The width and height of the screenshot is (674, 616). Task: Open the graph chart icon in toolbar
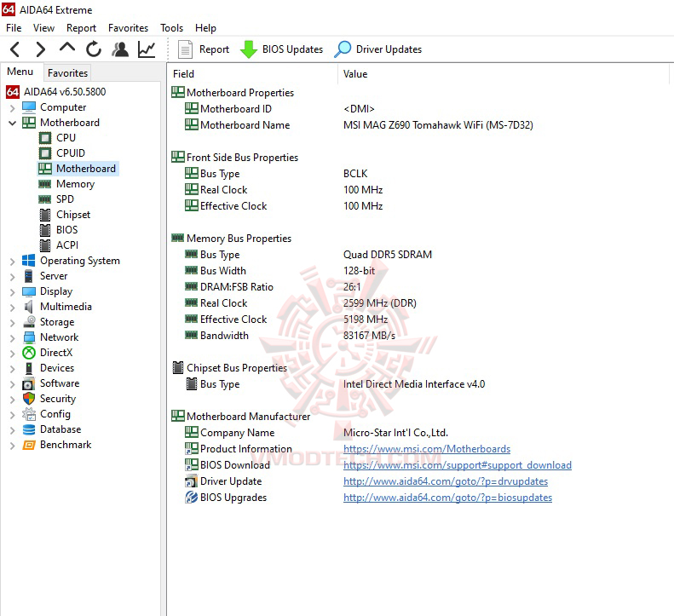coord(147,49)
